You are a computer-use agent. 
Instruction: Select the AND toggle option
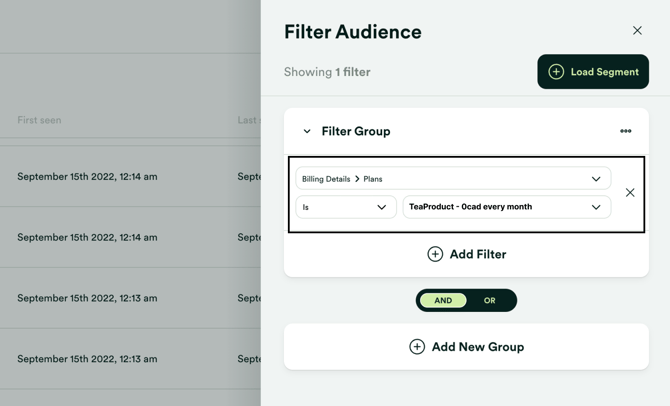443,300
